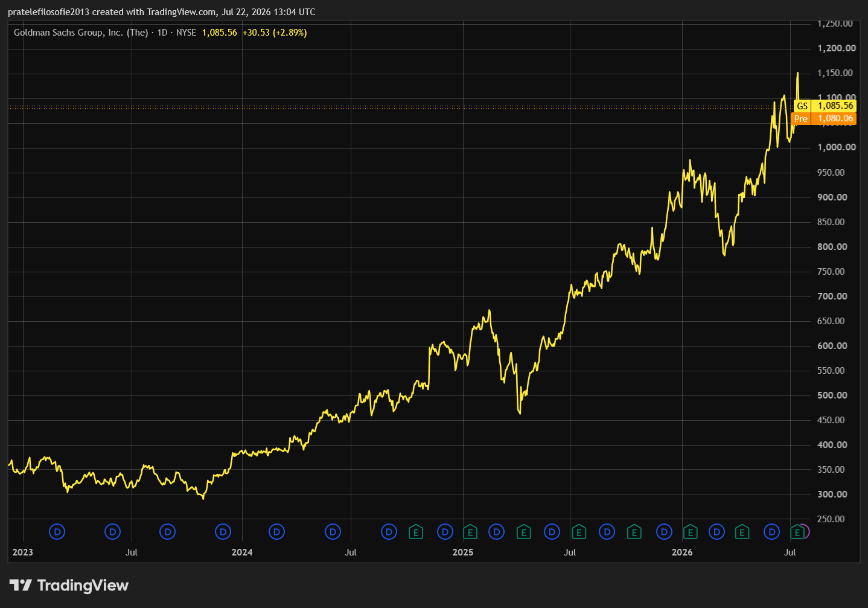This screenshot has height=608, width=868.
Task: Click the 2024 label on the time axis
Action: 242,552
